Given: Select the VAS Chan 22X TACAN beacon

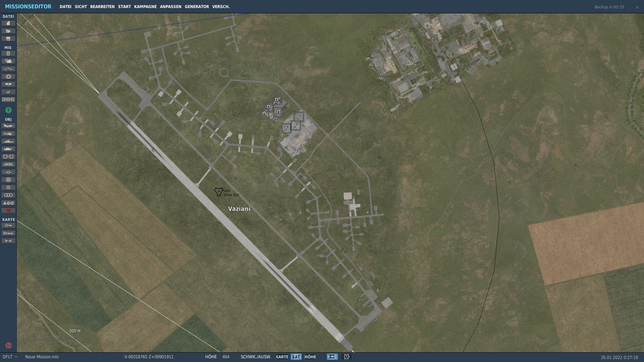Looking at the screenshot, I should coord(219,192).
